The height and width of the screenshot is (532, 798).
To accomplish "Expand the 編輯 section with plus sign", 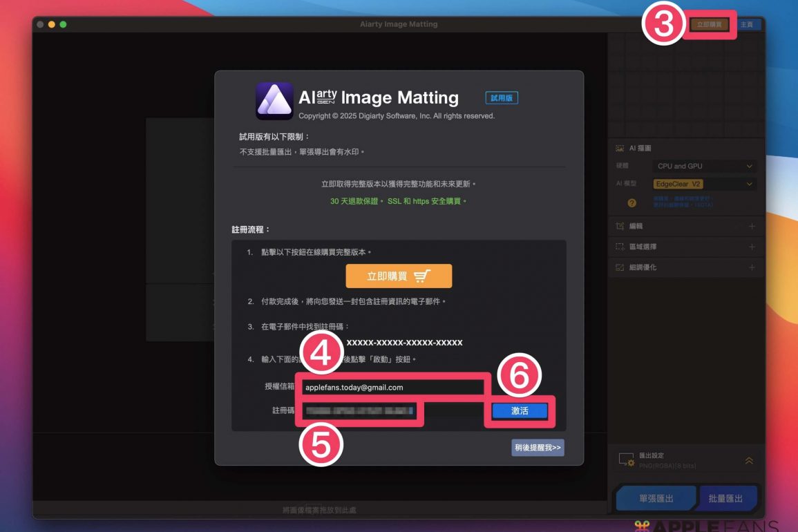I will tap(752, 226).
